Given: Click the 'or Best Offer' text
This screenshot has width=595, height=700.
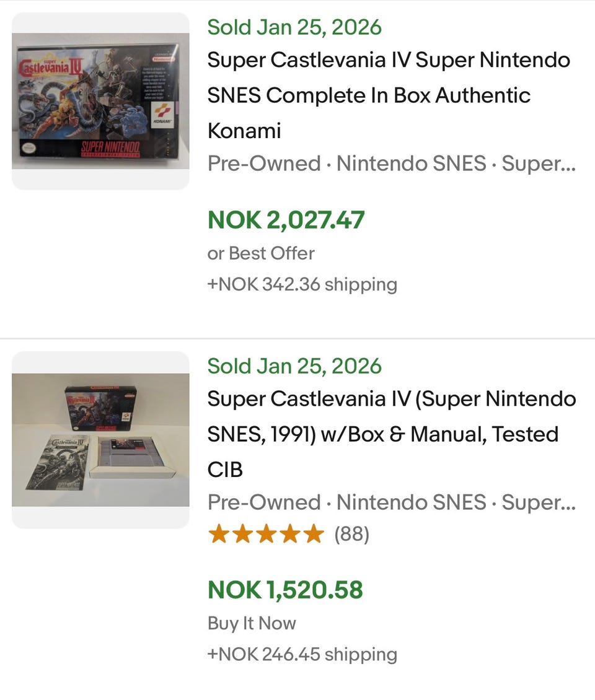Looking at the screenshot, I should (x=261, y=253).
